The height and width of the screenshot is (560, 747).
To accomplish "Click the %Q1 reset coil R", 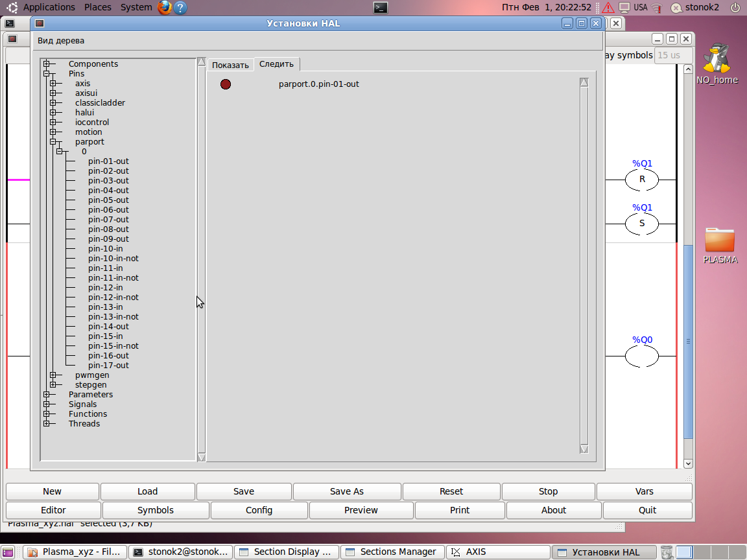I will tap(642, 180).
